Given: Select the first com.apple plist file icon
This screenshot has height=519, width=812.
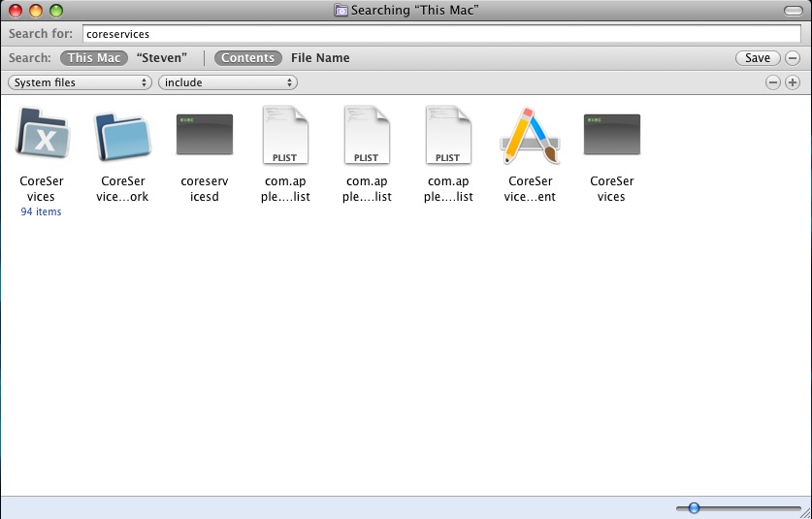Looking at the screenshot, I should [285, 135].
